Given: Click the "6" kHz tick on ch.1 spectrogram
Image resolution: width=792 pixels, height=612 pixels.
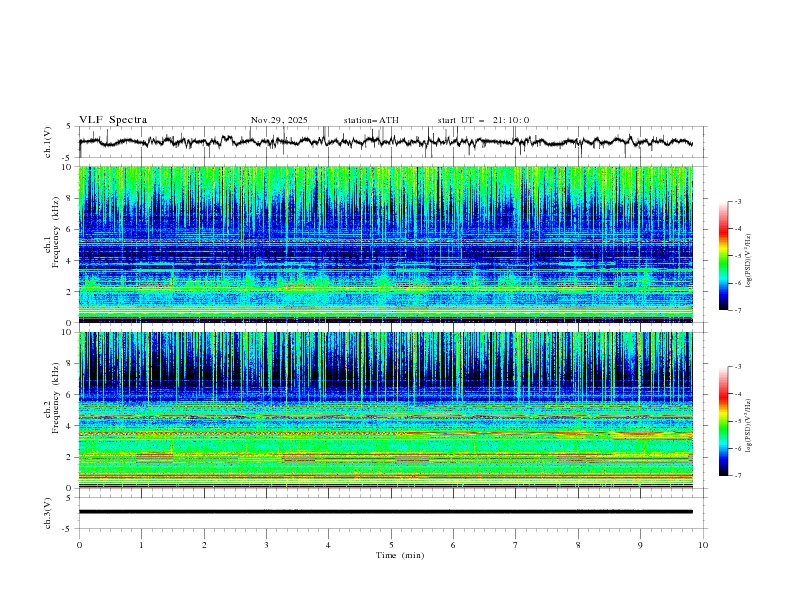Looking at the screenshot, I should pos(71,230).
